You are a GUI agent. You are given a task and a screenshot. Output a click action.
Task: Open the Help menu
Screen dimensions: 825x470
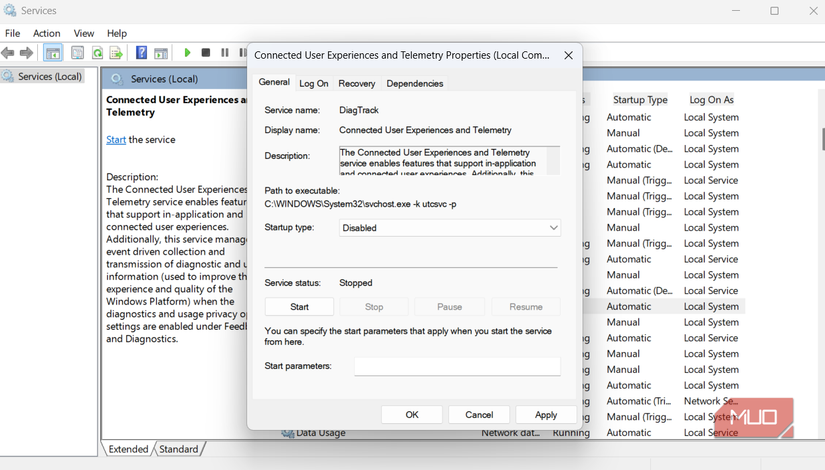coord(117,33)
